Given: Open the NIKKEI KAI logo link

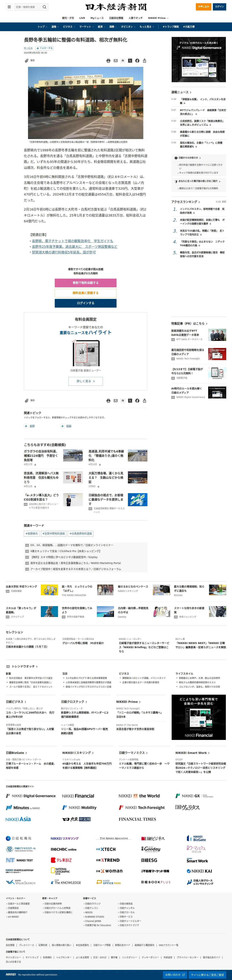Looking at the screenshot, I should click(199, 871).
